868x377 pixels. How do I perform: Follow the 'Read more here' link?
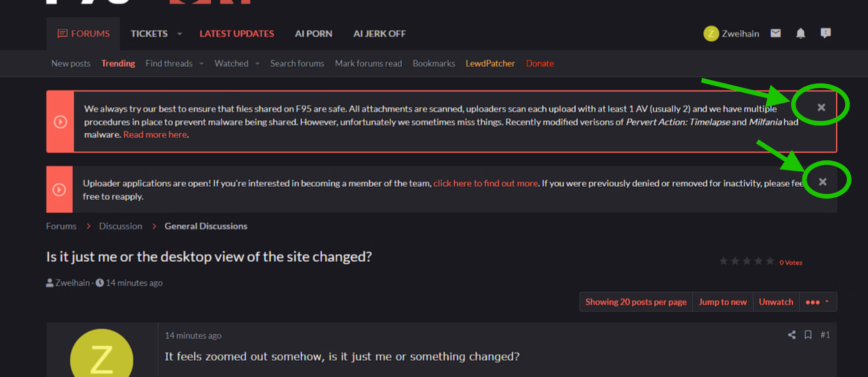coord(155,135)
